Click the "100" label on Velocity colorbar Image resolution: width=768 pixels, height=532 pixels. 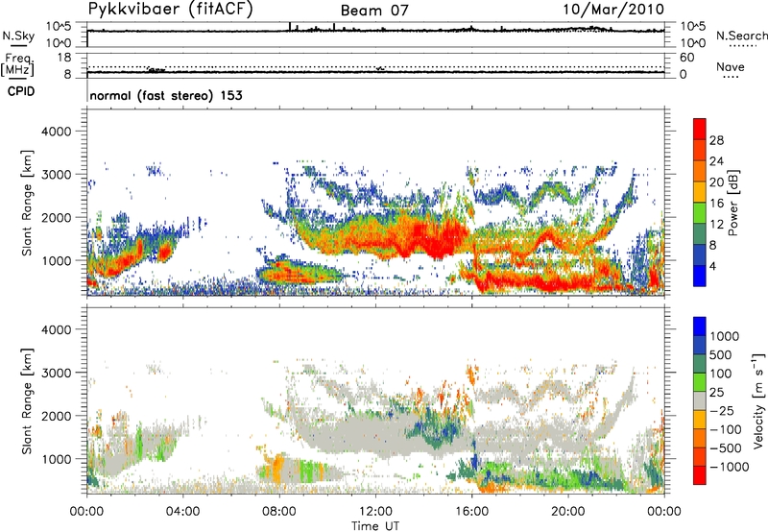pos(721,374)
